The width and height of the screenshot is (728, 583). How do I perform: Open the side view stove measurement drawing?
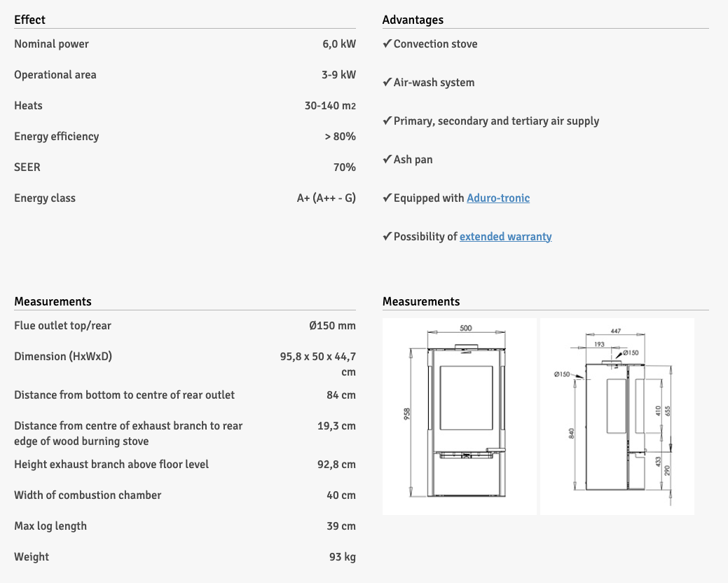click(x=617, y=416)
